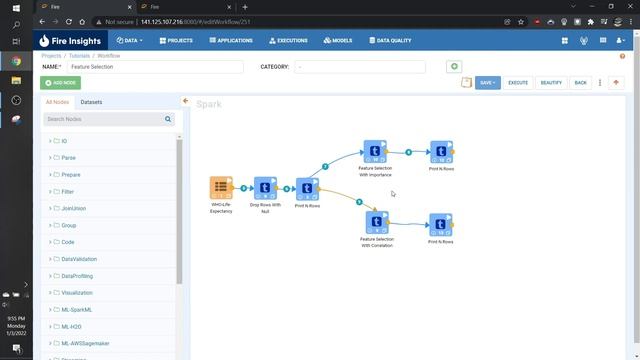Open the browser extensions puzzle icon
This screenshot has width=640, height=360.
(591, 22)
